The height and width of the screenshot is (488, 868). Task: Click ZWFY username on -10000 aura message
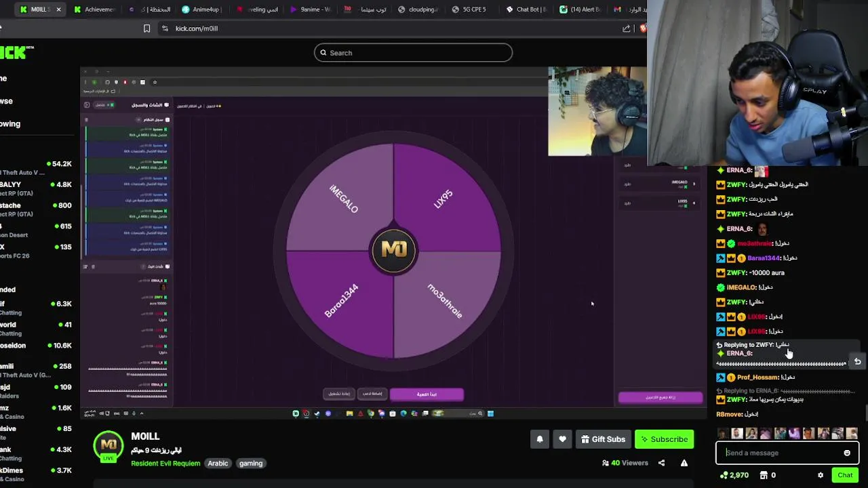(x=736, y=272)
